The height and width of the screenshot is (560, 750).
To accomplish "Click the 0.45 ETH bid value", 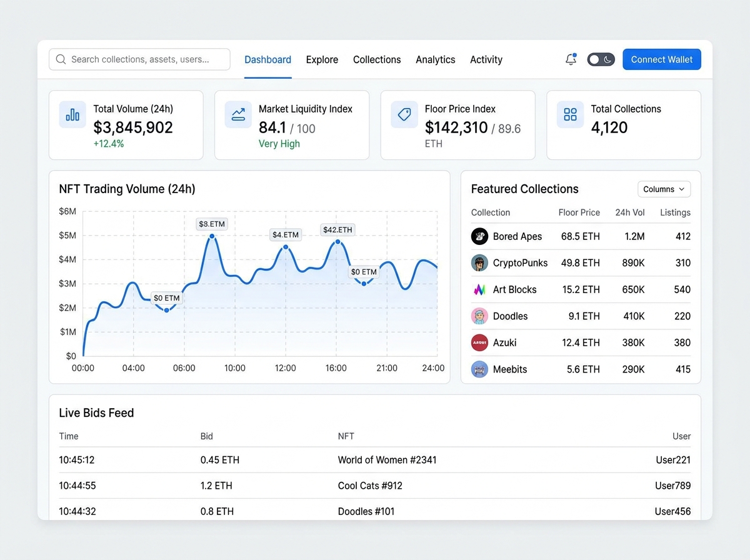I will tap(220, 460).
